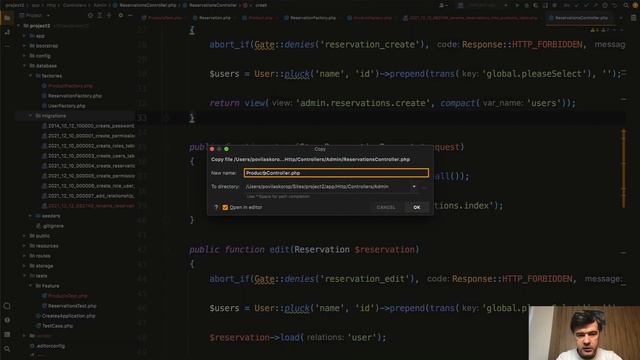640x360 pixels.
Task: Toggle the 'Open in editor' checkbox
Action: 225,207
